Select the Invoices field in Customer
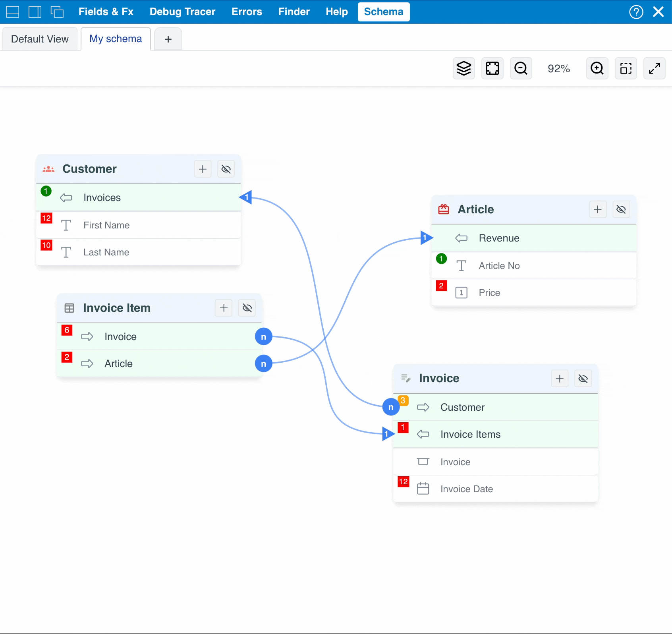Screen dimensions: 672x634 [139, 197]
